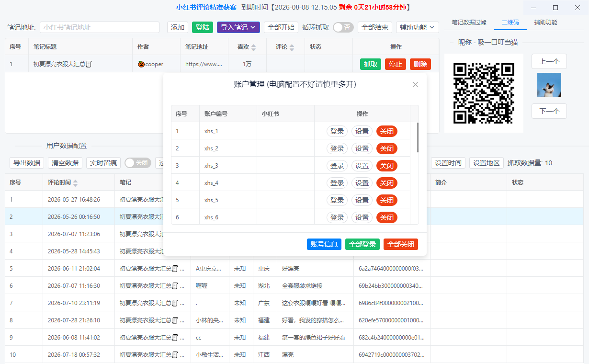The image size is (589, 364).
Task: Click the 清空数据 button
Action: tap(65, 163)
